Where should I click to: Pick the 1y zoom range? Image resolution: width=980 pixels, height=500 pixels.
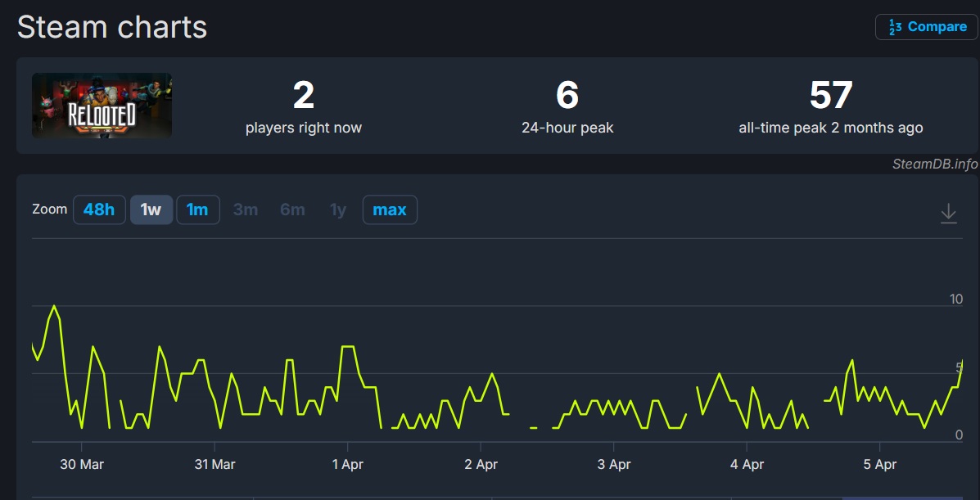[338, 210]
